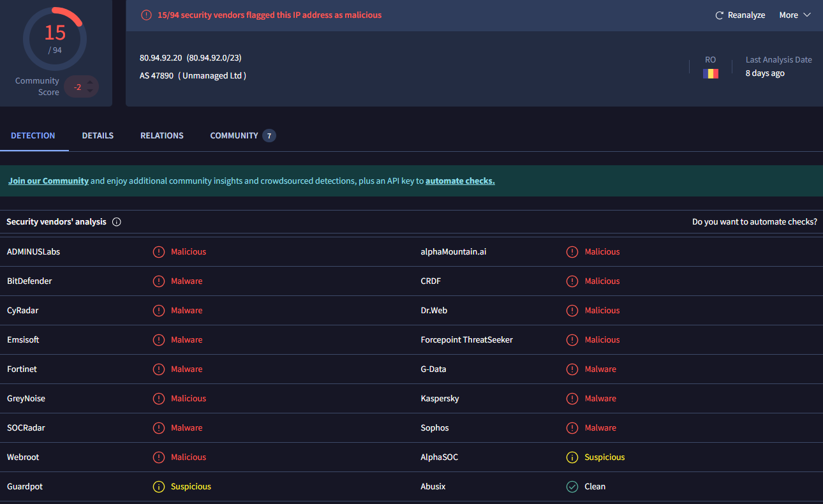Open the More dropdown menu
Image resolution: width=823 pixels, height=504 pixels.
[x=795, y=15]
